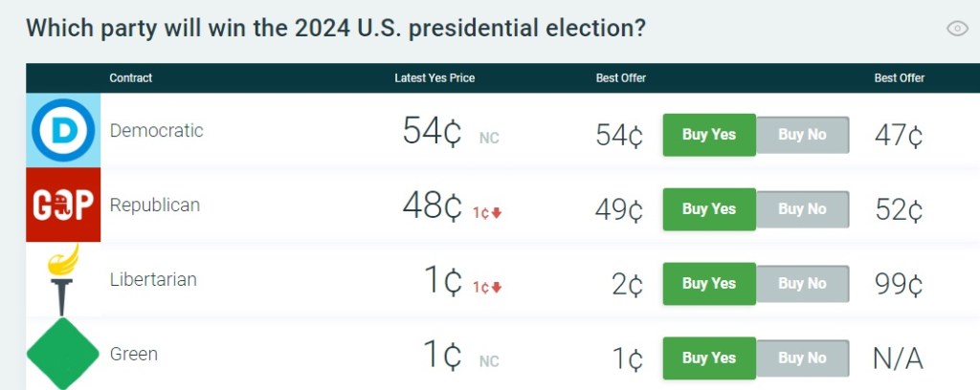Buy No on the Green contract
The width and height of the screenshot is (980, 390).
click(802, 358)
